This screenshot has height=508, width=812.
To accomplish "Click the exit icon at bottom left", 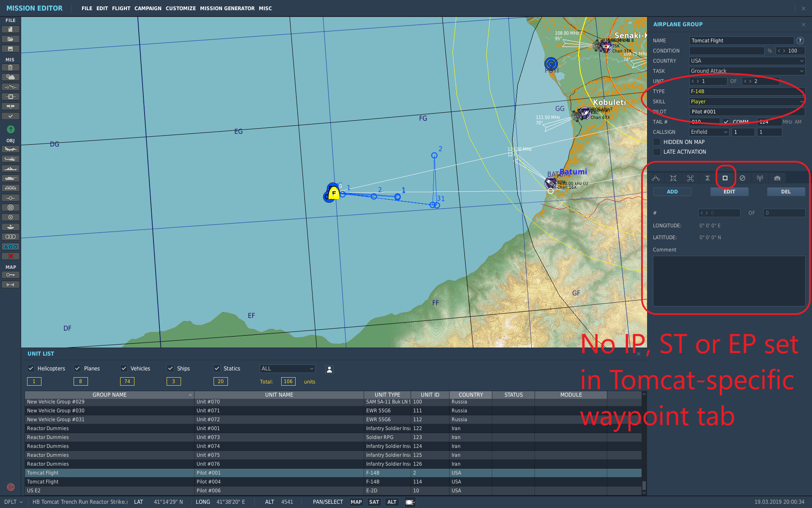I will [11, 487].
